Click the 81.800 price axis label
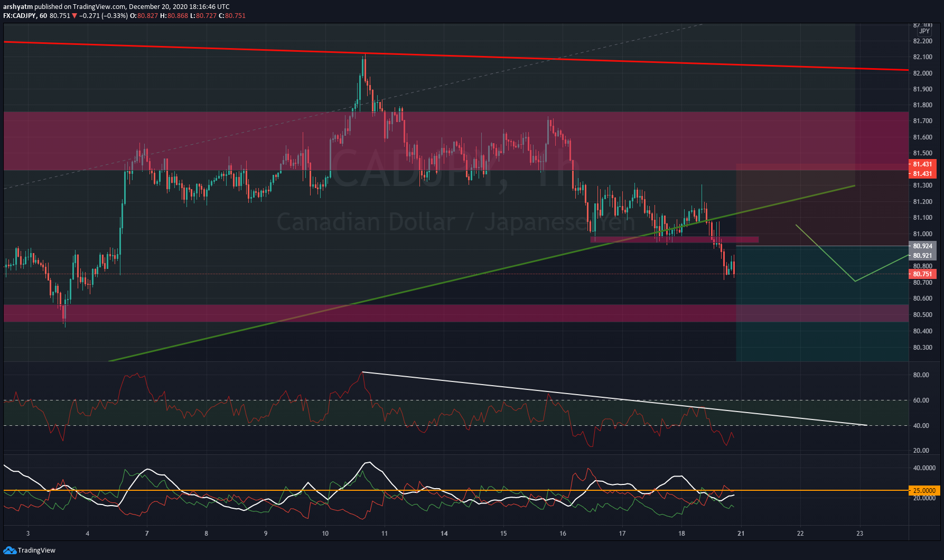The image size is (944, 560). coord(922,105)
